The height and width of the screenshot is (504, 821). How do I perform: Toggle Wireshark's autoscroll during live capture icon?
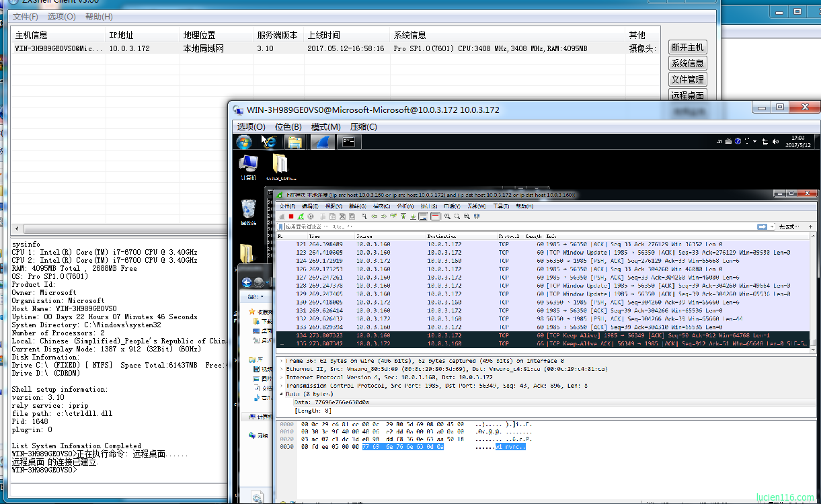(423, 216)
